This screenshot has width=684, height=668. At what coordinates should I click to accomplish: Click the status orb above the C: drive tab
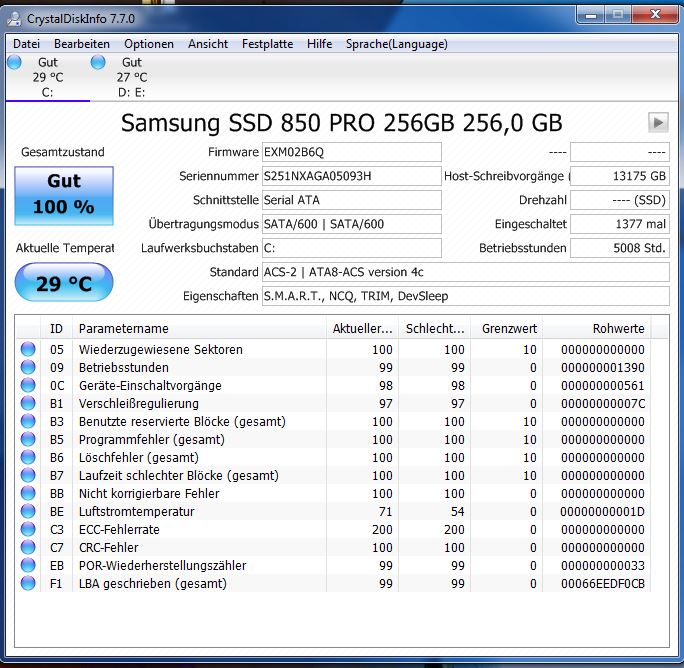pos(14,62)
